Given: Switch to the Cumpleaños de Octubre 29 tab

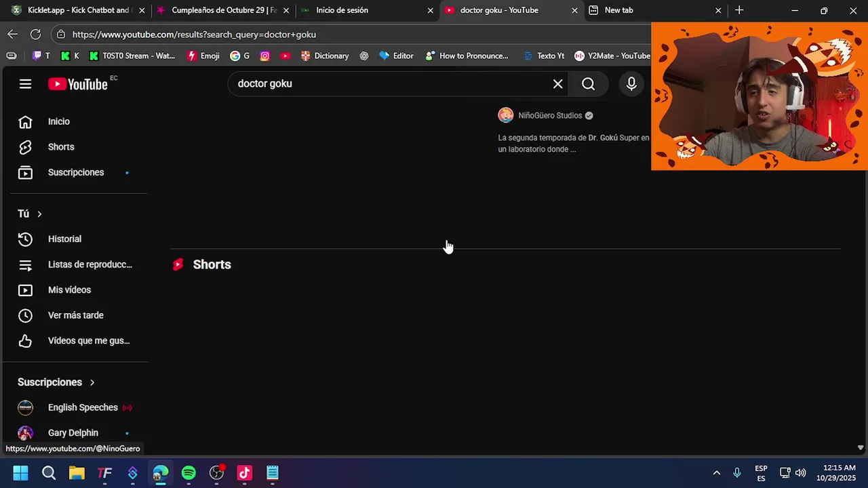Looking at the screenshot, I should pyautogui.click(x=224, y=10).
